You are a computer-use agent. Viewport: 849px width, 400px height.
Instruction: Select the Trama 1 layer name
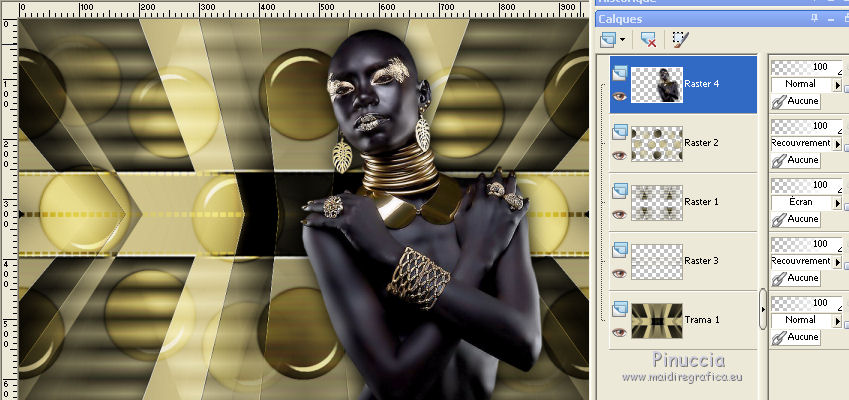pos(702,320)
